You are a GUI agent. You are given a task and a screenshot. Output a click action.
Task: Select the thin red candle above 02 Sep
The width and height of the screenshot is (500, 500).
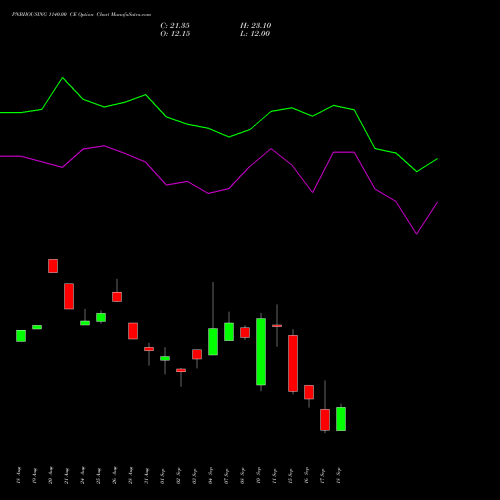(x=181, y=370)
